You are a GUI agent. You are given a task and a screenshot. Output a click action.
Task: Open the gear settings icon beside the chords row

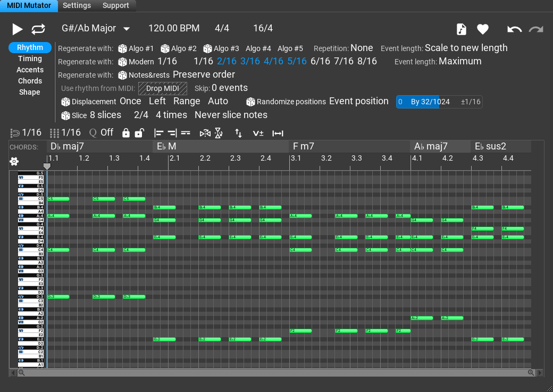(x=14, y=161)
